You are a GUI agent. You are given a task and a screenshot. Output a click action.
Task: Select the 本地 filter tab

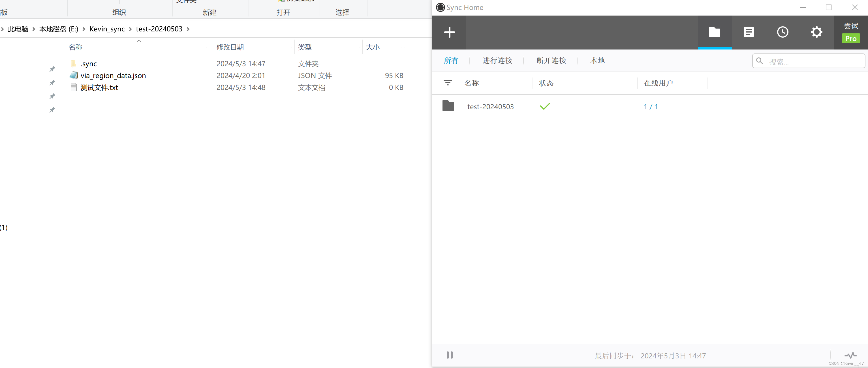coord(597,61)
